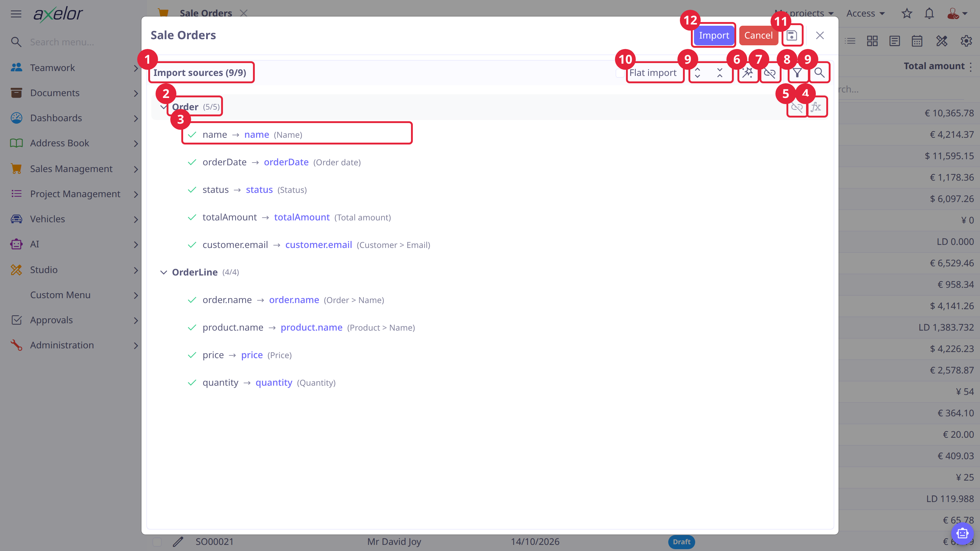
Task: Click the customer.email target field link
Action: (x=318, y=245)
